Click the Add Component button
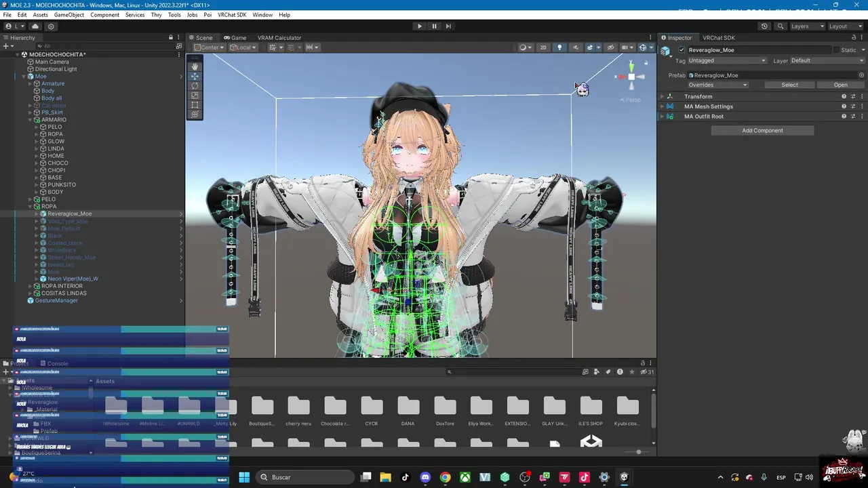Image resolution: width=868 pixels, height=488 pixels. pos(762,131)
